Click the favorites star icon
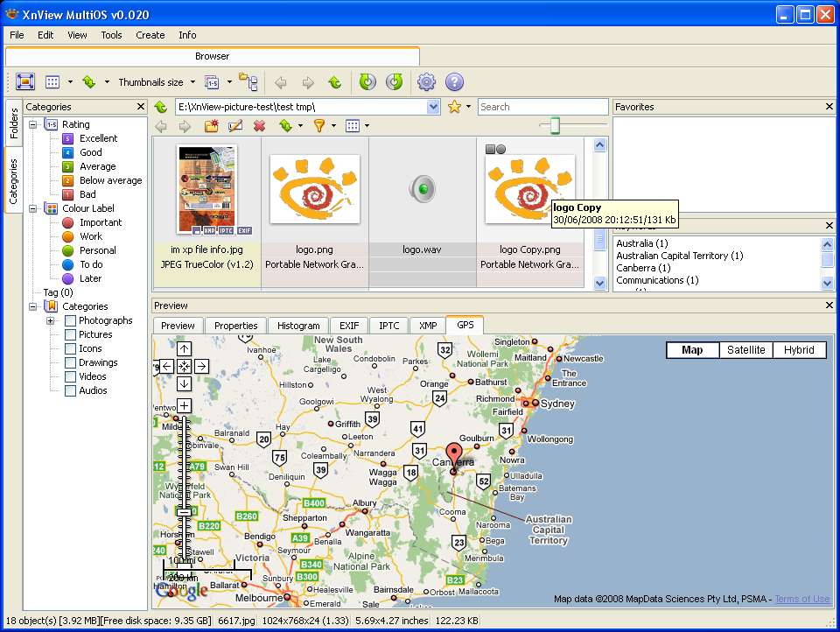This screenshot has width=840, height=632. click(454, 107)
